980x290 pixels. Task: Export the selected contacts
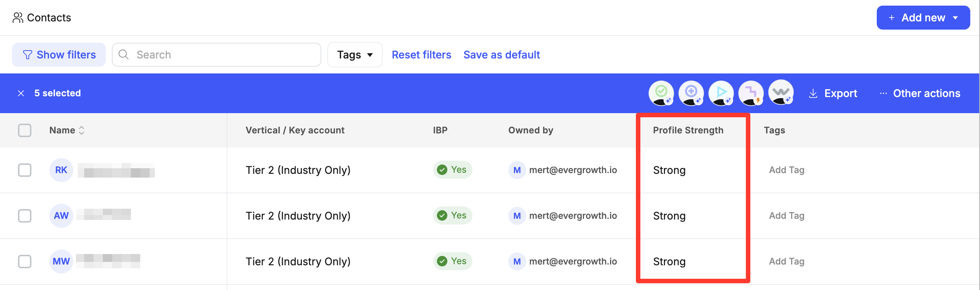[x=833, y=93]
